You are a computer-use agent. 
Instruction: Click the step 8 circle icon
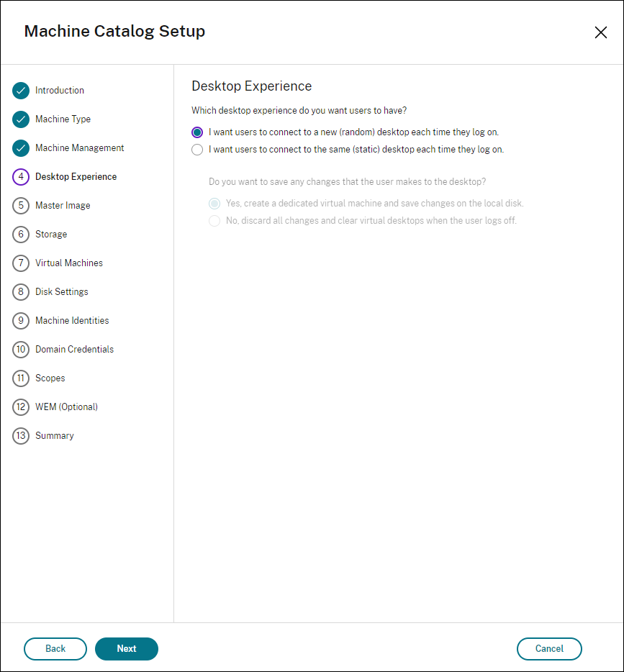click(x=21, y=292)
